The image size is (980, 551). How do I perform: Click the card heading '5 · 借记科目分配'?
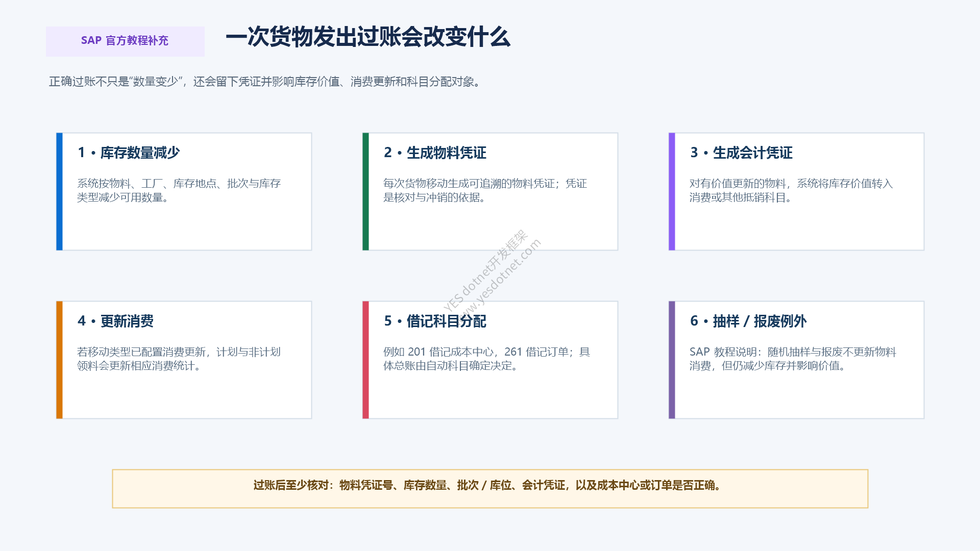(x=435, y=321)
